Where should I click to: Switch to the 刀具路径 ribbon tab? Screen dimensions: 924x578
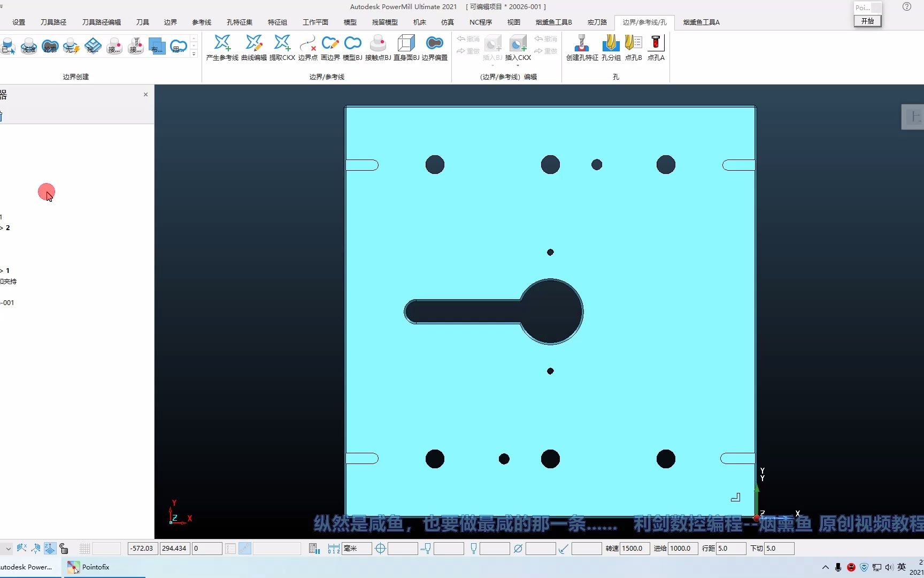tap(53, 22)
